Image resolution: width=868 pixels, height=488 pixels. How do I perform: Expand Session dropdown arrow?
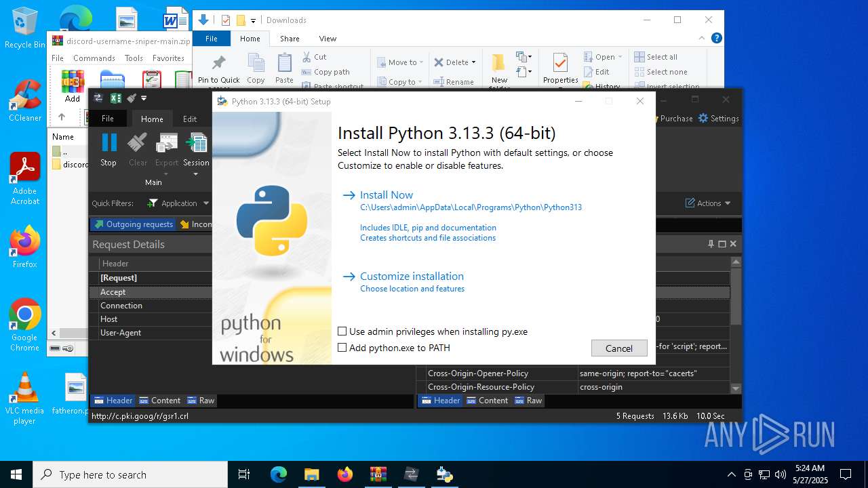click(x=196, y=174)
